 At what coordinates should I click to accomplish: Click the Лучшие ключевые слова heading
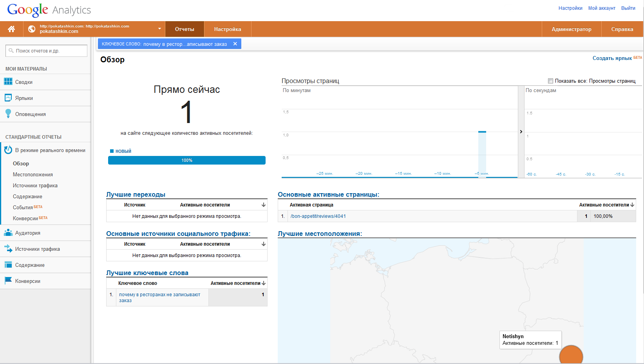pos(147,273)
